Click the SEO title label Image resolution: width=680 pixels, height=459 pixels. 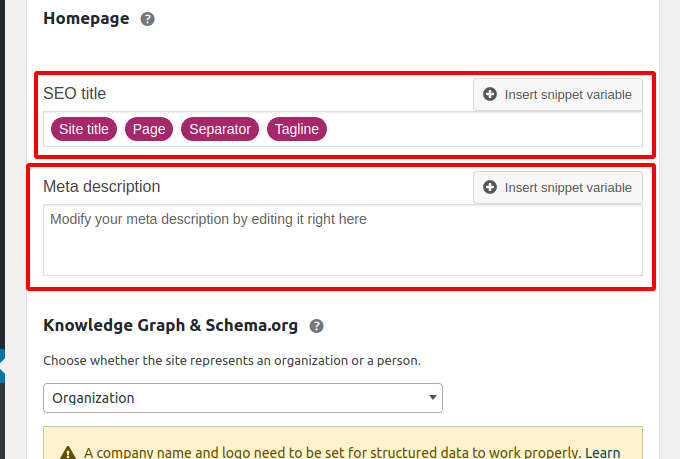click(x=75, y=94)
